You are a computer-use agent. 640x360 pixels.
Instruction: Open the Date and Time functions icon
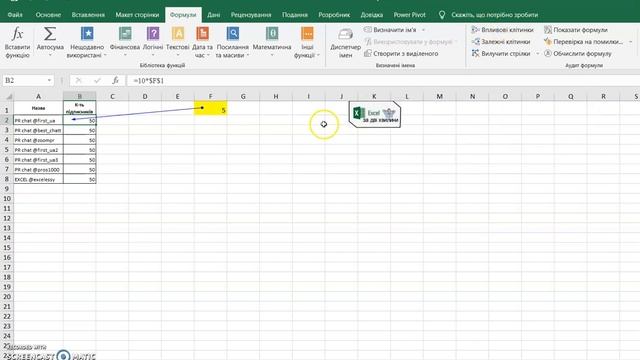tap(202, 34)
